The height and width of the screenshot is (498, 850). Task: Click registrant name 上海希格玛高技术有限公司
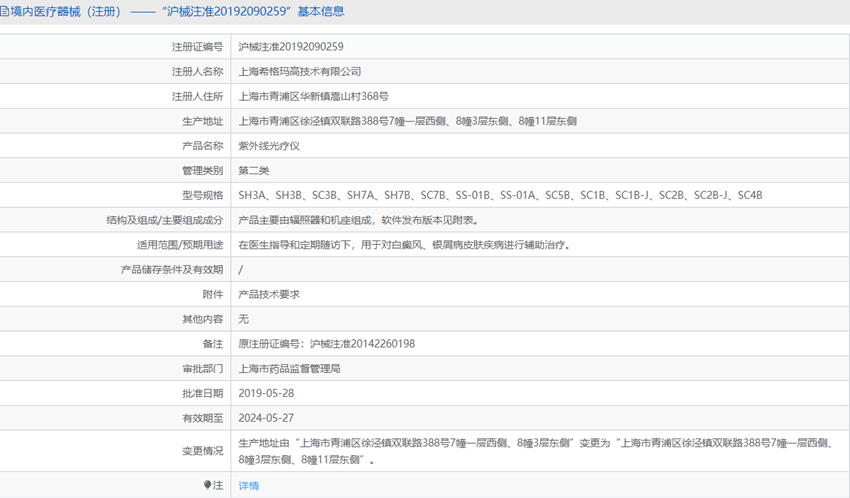click(x=300, y=72)
